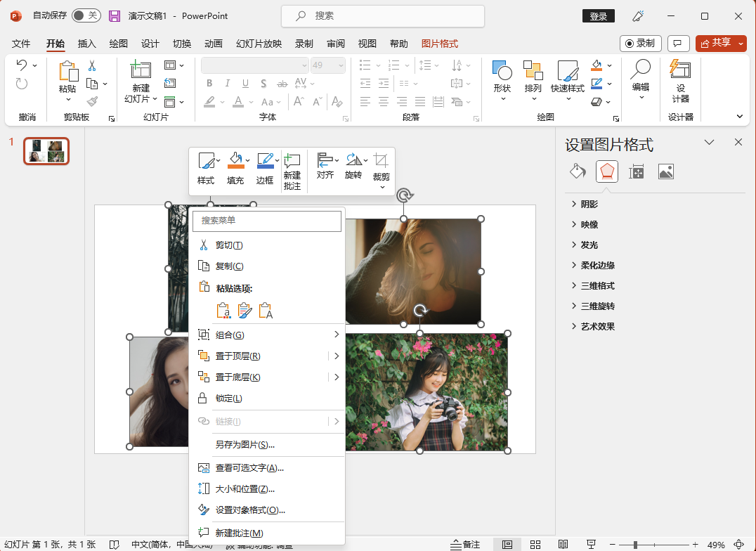Expand the Artistic Effects section
Viewport: 756px width, 551px height.
(x=598, y=327)
